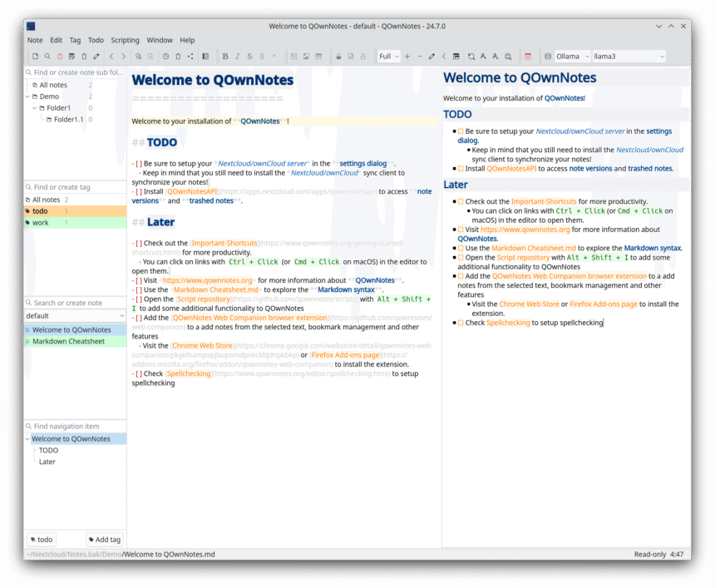The width and height of the screenshot is (715, 588).
Task: Check the 'Visit https://www.qownnotes.org' preview checkbox
Action: coord(461,230)
